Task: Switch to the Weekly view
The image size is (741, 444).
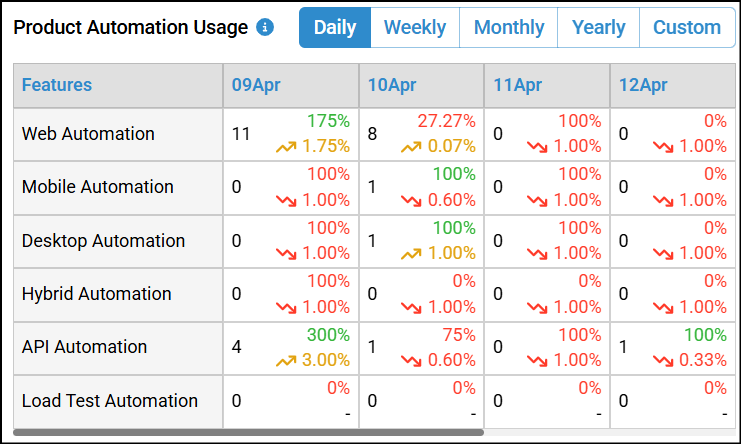Action: (415, 28)
